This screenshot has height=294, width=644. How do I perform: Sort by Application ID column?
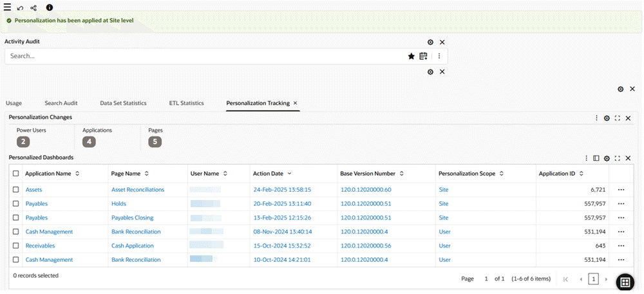(x=581, y=174)
